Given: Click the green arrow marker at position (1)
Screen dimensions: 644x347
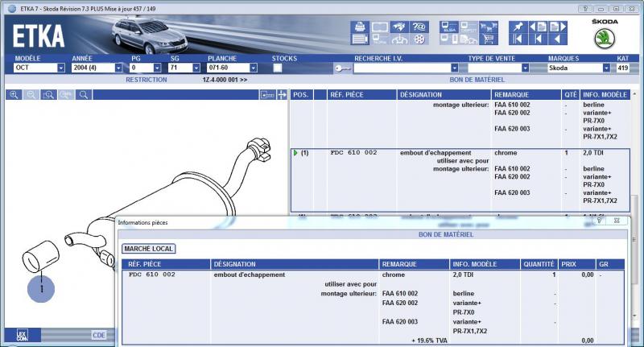Looking at the screenshot, I should pyautogui.click(x=295, y=153).
